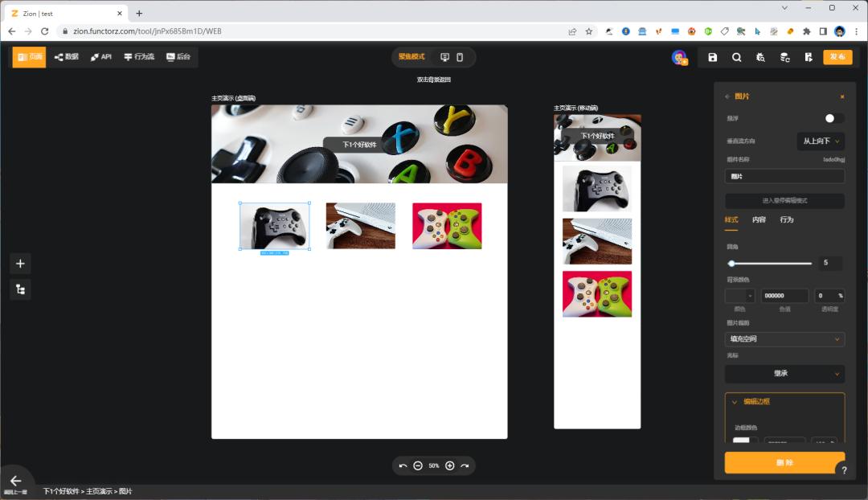
Task: Open the Chrome three-dot menu
Action: pyautogui.click(x=857, y=31)
